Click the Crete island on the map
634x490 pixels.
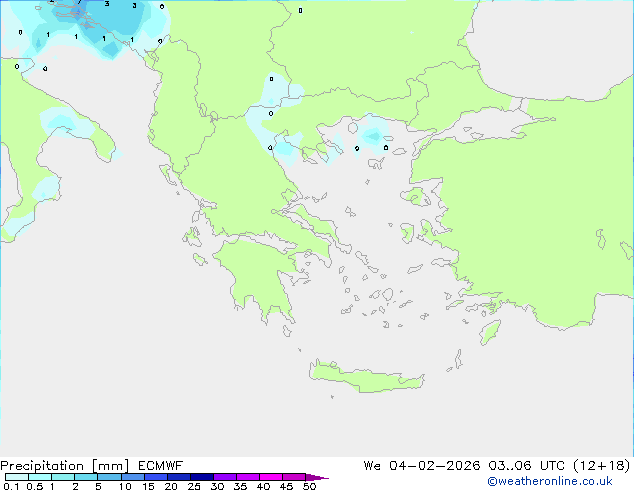(x=366, y=377)
